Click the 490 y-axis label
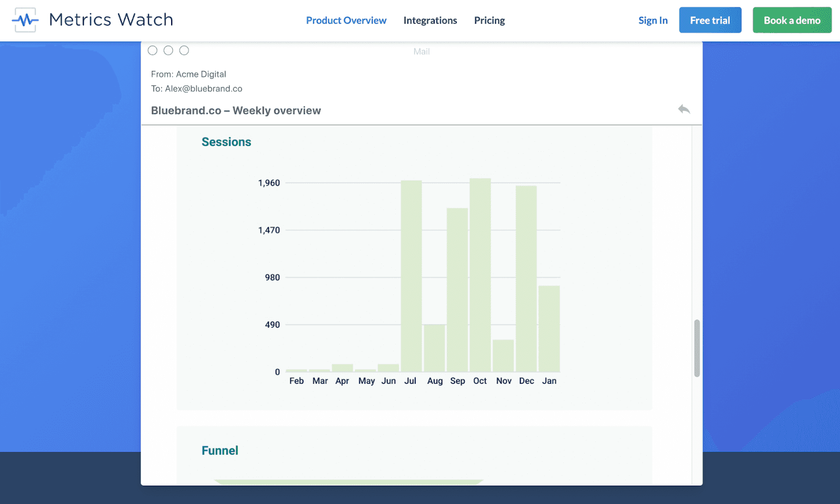The height and width of the screenshot is (504, 840). pos(272,324)
